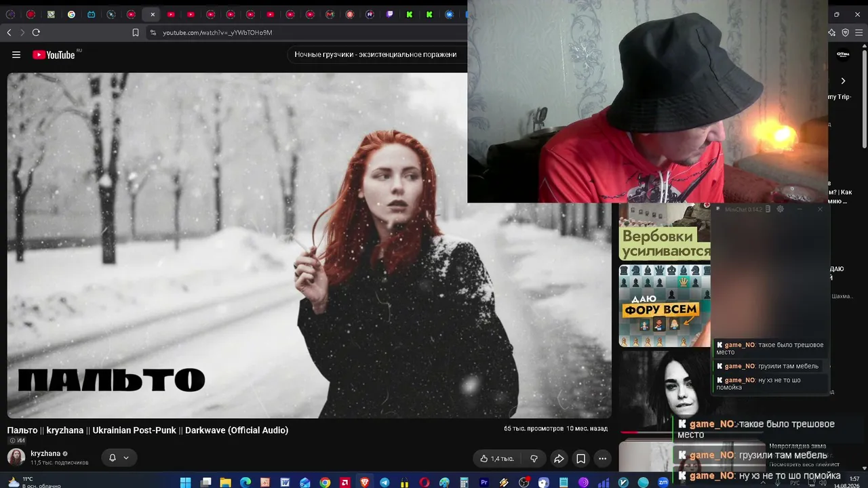
Task: Switch to the Google tab
Action: click(x=71, y=14)
